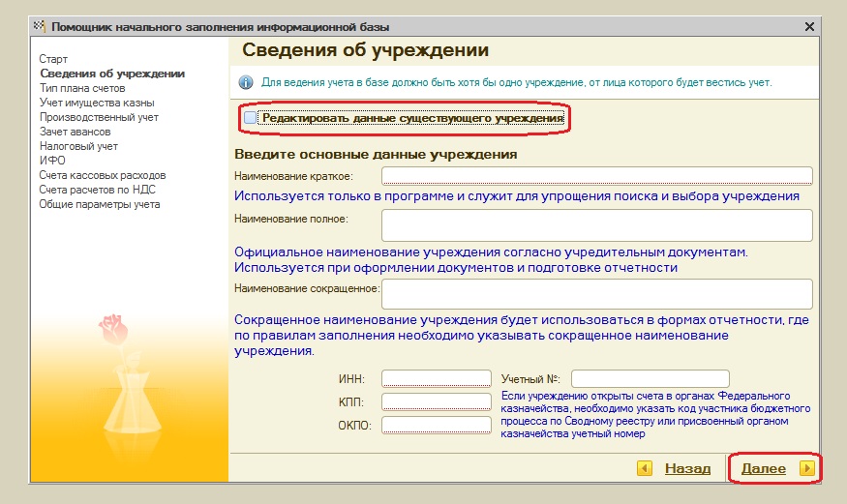Open 'Счета расчетов по НДС' step
The height and width of the screenshot is (504, 847).
click(97, 190)
